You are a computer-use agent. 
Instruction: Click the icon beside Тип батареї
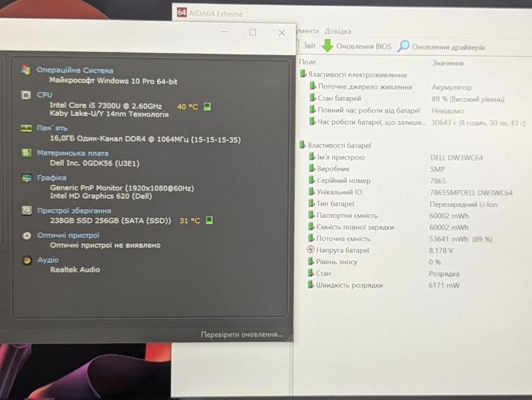coord(312,204)
